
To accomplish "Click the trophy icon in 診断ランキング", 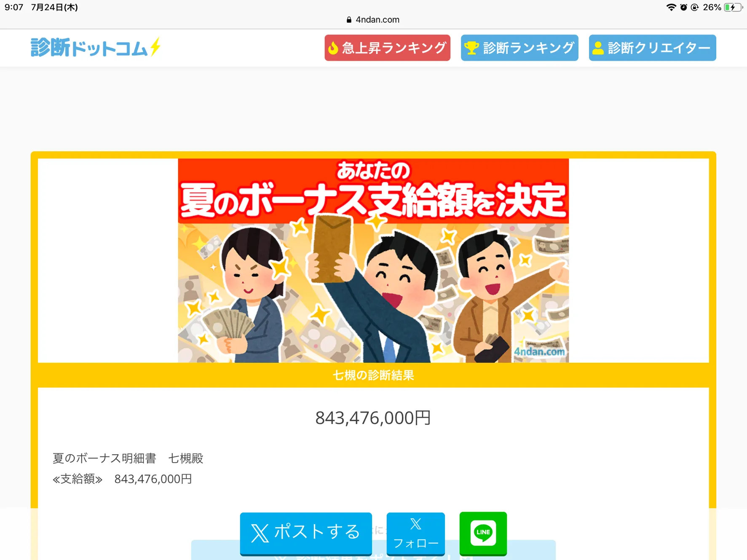I will pos(471,48).
